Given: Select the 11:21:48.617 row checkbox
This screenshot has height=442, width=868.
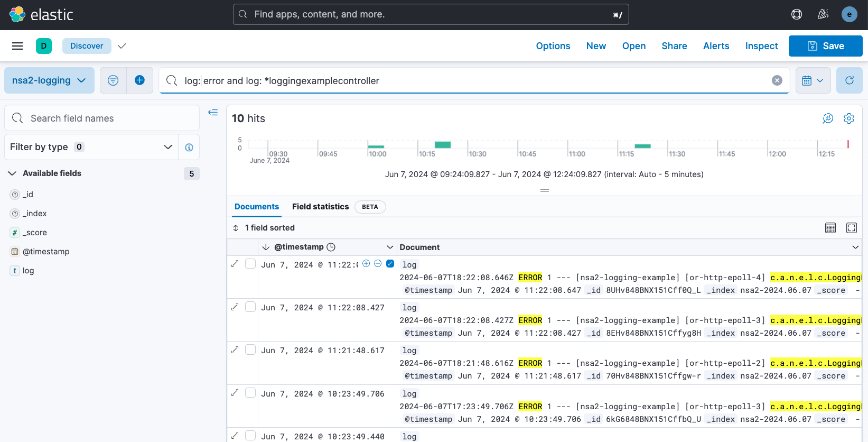Looking at the screenshot, I should [250, 349].
